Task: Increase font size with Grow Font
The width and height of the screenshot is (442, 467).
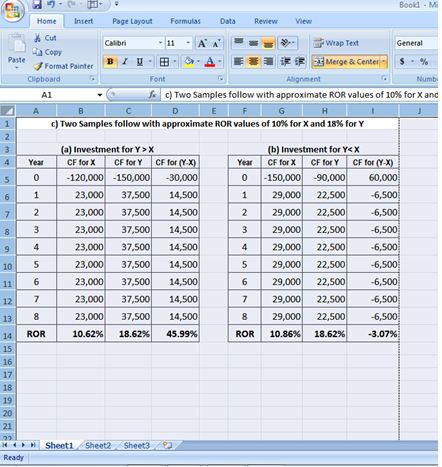Action: tap(202, 43)
